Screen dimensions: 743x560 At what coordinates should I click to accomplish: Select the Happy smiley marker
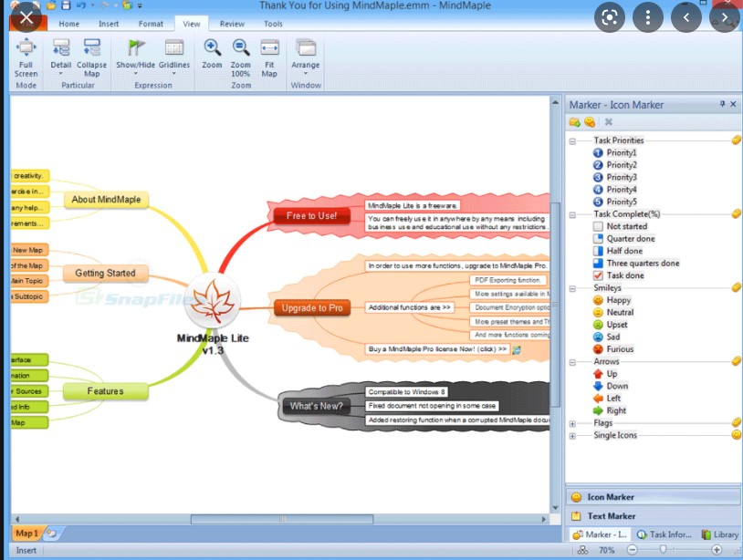coord(598,300)
